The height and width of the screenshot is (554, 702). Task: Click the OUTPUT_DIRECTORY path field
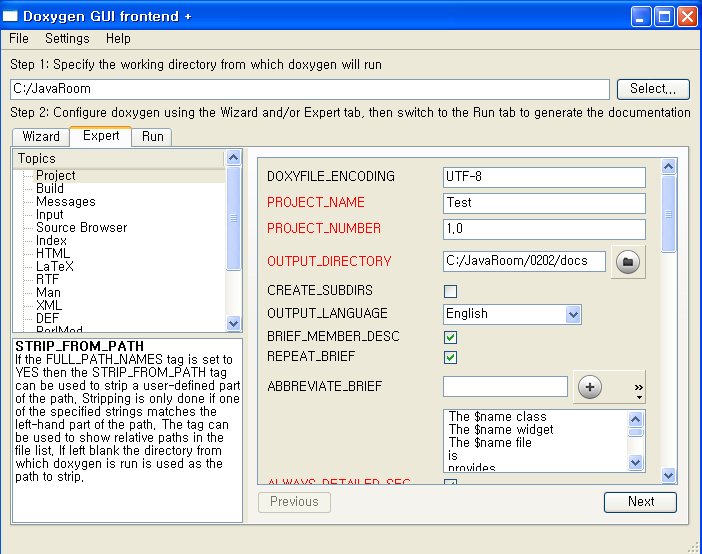click(524, 261)
